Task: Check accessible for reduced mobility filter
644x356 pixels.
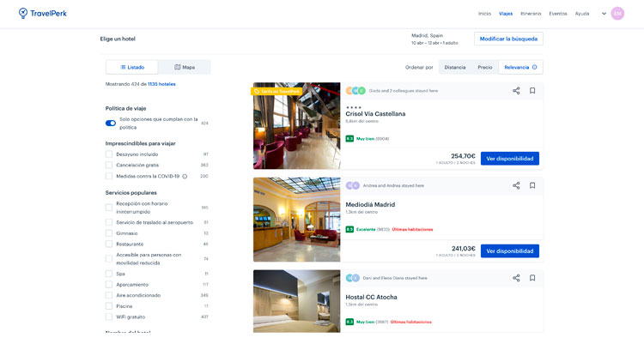Action: click(109, 259)
